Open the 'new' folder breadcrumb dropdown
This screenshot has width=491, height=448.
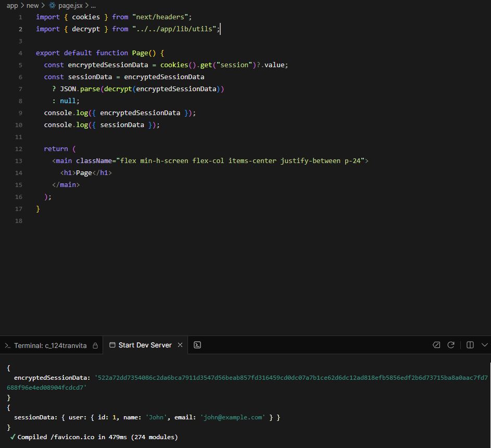33,5
